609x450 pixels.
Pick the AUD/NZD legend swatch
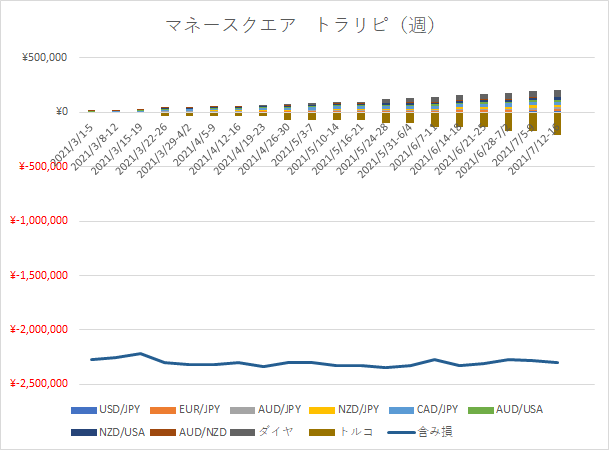[163, 433]
